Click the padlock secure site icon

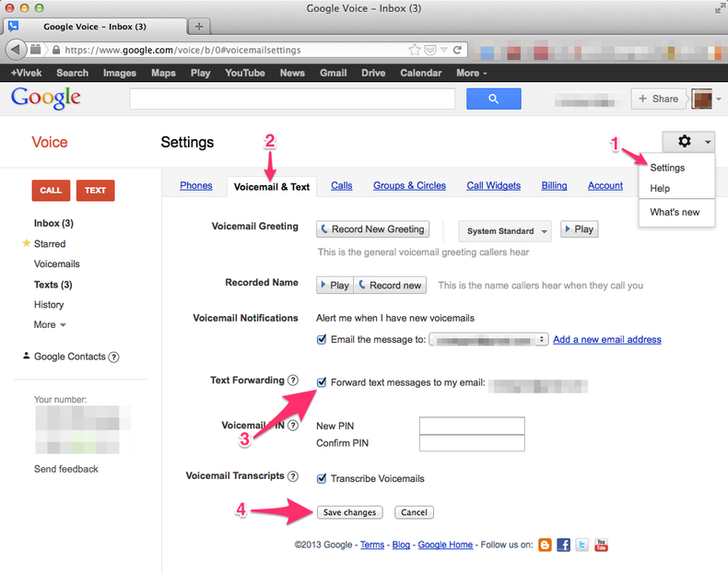tap(56, 50)
